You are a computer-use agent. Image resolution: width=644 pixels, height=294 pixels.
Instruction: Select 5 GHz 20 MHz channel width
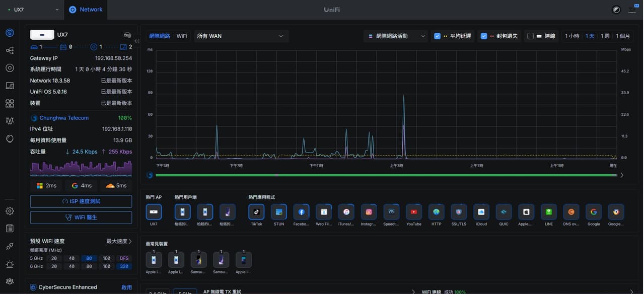point(54,258)
